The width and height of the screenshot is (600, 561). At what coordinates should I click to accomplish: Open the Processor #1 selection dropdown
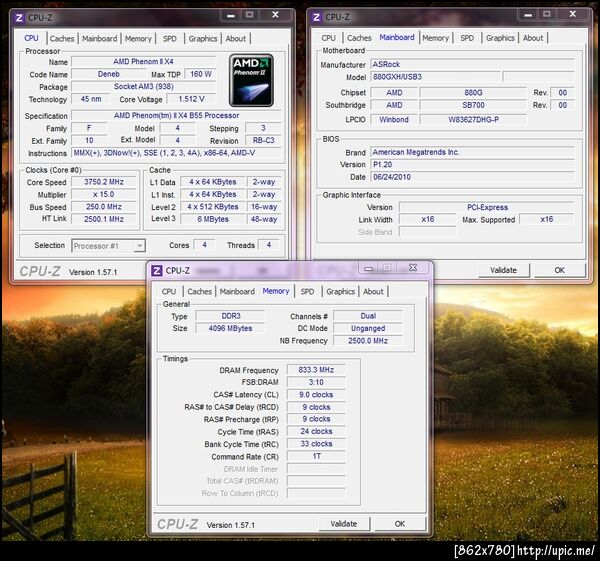pos(108,246)
